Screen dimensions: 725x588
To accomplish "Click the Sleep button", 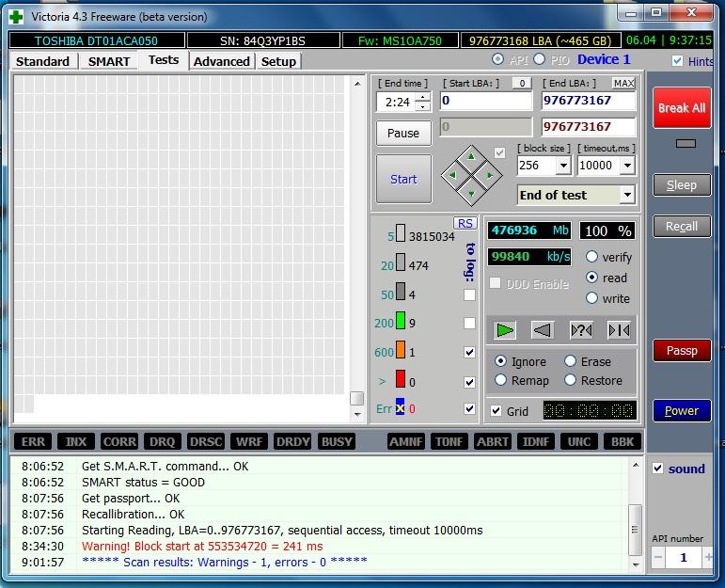I will [x=682, y=185].
